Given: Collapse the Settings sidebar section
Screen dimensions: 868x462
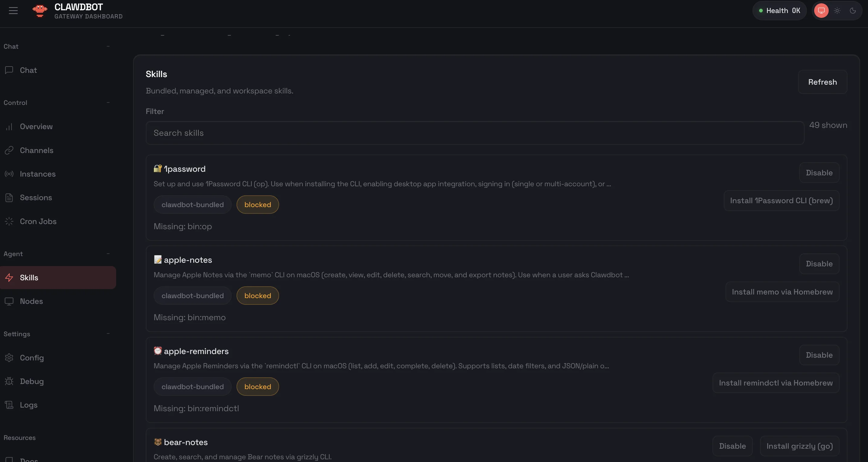Looking at the screenshot, I should [x=108, y=333].
